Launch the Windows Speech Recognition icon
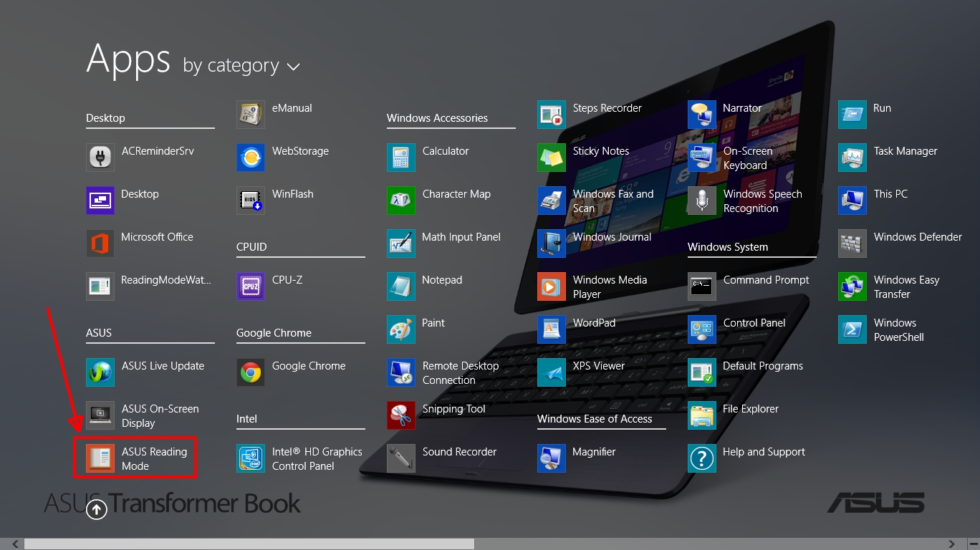980x550 pixels. click(702, 201)
